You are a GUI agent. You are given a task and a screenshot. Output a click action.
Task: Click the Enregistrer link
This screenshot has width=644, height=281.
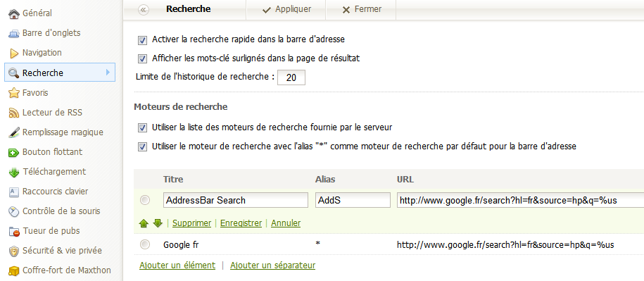tap(241, 223)
